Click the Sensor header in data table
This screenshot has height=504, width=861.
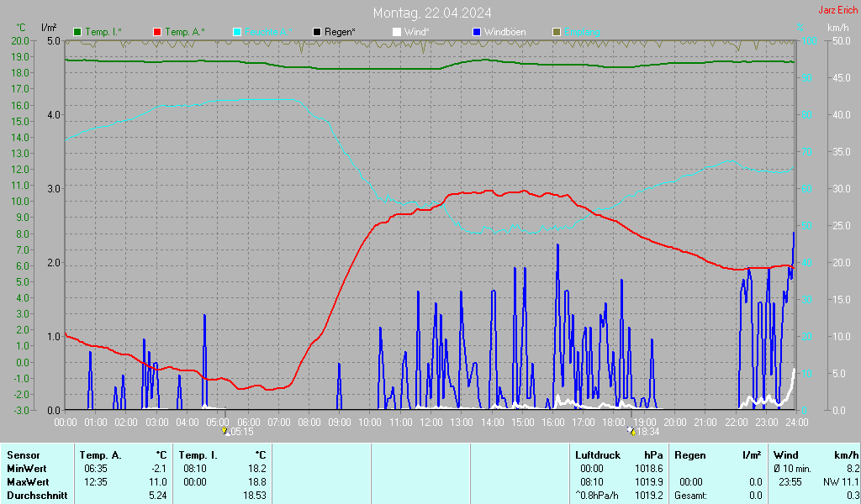(x=23, y=454)
